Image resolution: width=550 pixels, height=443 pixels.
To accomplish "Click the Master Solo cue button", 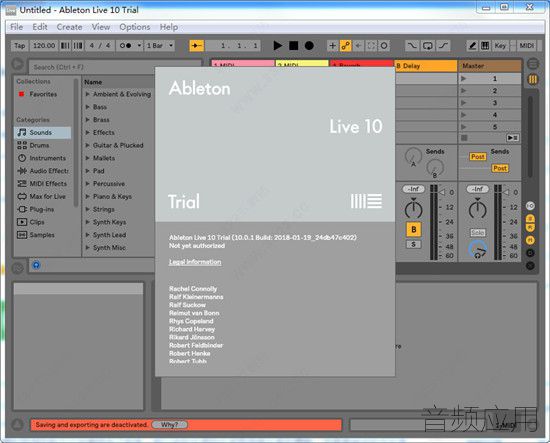I will point(478,232).
